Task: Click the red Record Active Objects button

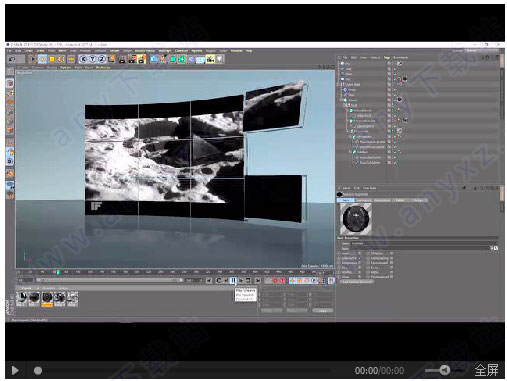Action: click(275, 281)
